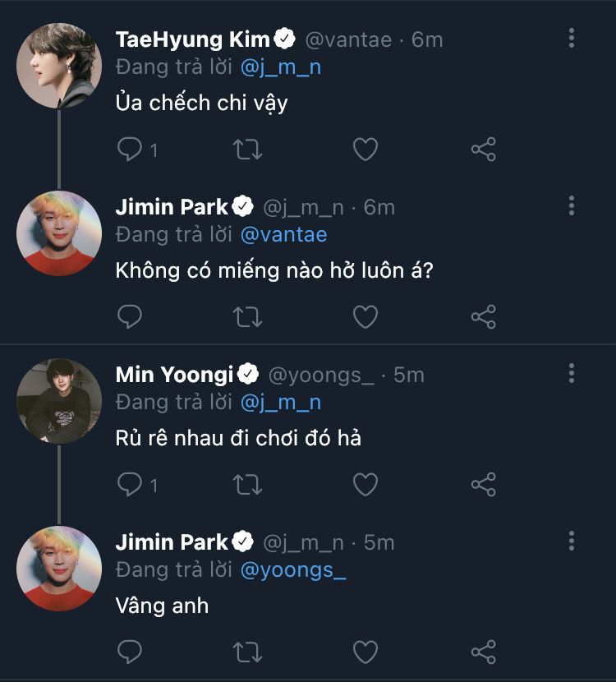The width and height of the screenshot is (616, 682).
Task: Reply to Jimin's "Không có miếng nào" tweet
Action: point(130,316)
